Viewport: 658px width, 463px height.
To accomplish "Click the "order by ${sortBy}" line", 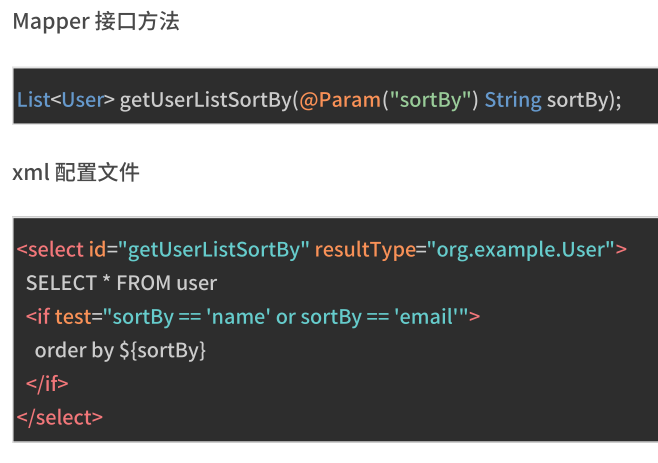I will point(120,350).
